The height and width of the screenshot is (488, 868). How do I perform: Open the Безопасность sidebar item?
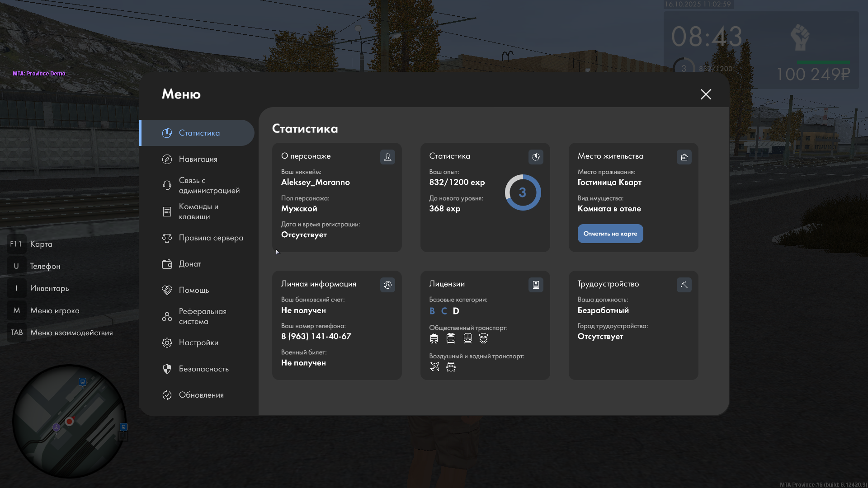pyautogui.click(x=203, y=369)
